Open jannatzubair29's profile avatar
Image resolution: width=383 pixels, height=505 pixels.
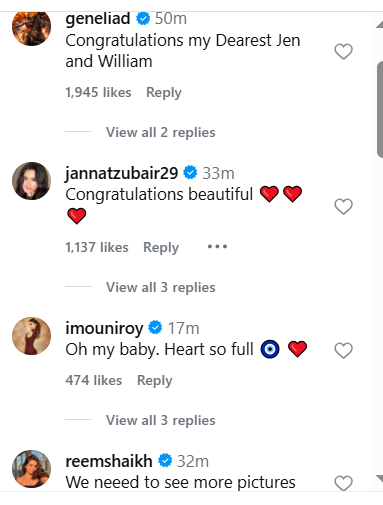click(31, 181)
